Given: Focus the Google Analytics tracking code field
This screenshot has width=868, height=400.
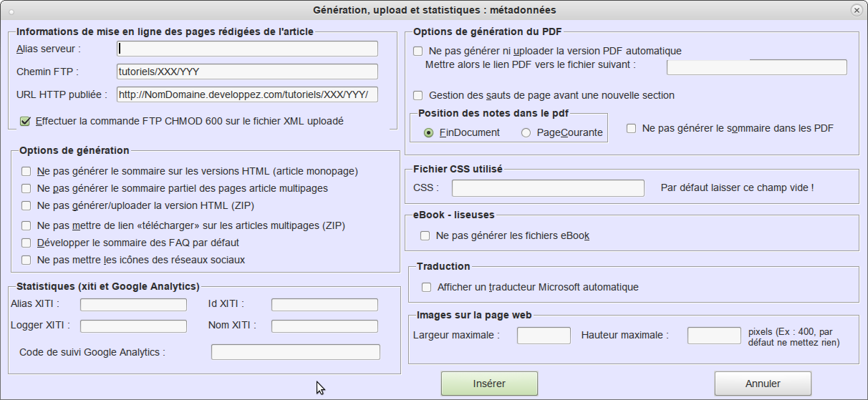Looking at the screenshot, I should (x=295, y=352).
